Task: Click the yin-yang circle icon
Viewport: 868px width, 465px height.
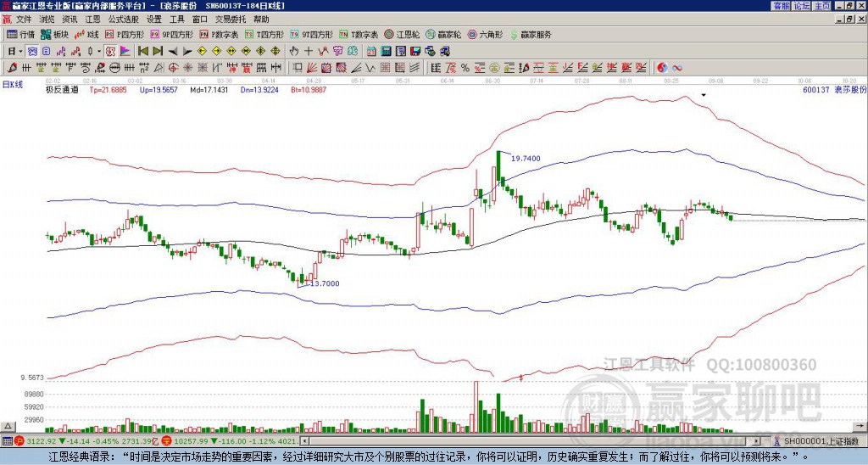Action: (662, 68)
